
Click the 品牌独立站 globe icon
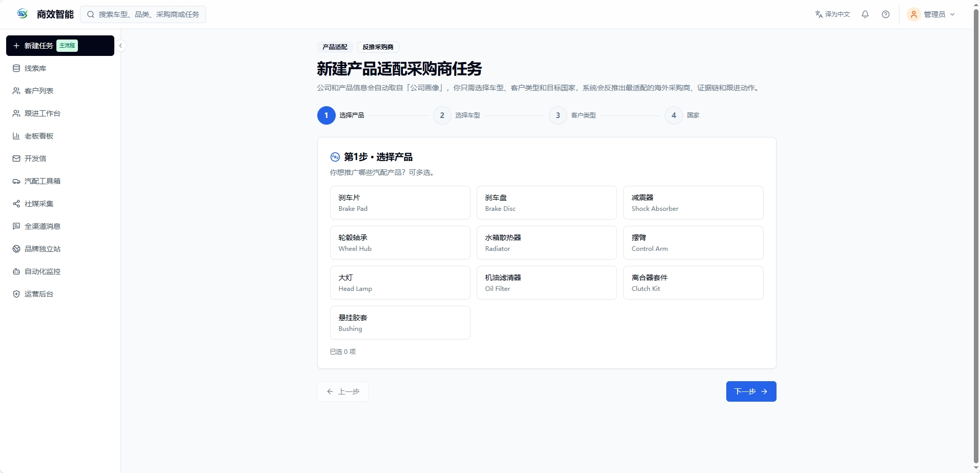[x=16, y=249]
